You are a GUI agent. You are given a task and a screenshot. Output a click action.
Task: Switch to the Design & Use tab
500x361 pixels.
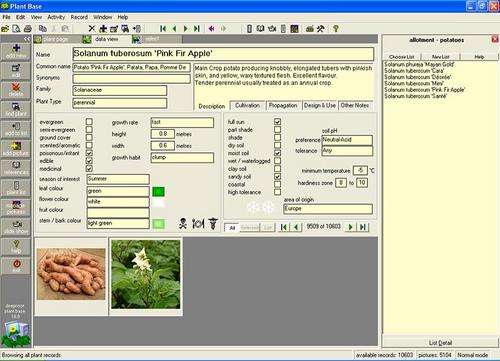(320, 105)
